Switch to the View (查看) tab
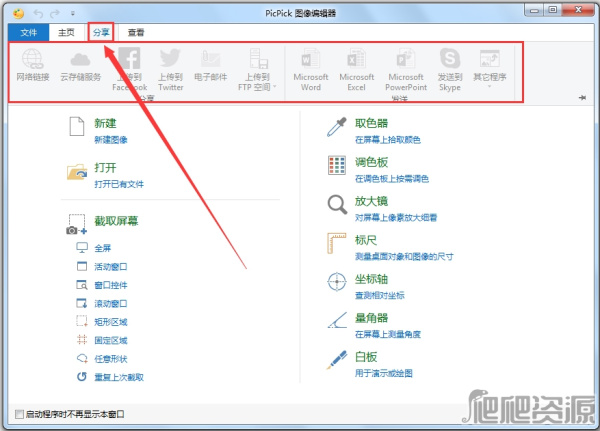The height and width of the screenshot is (431, 600). [136, 33]
